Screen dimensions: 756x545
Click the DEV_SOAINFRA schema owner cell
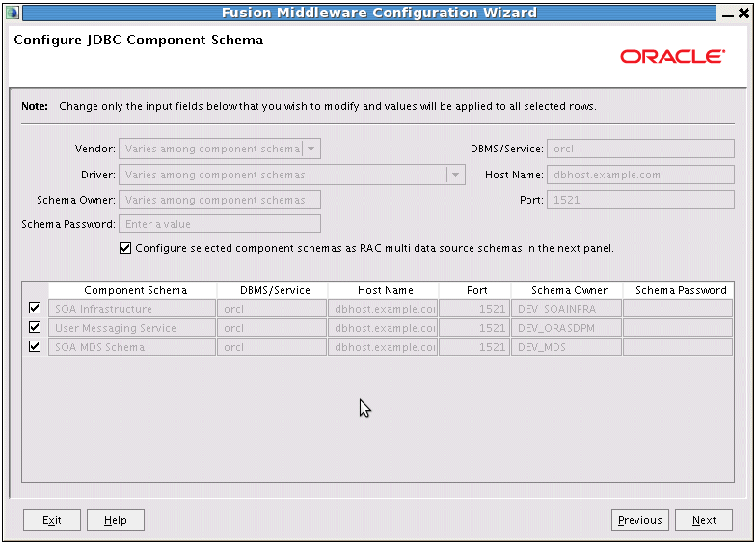567,309
